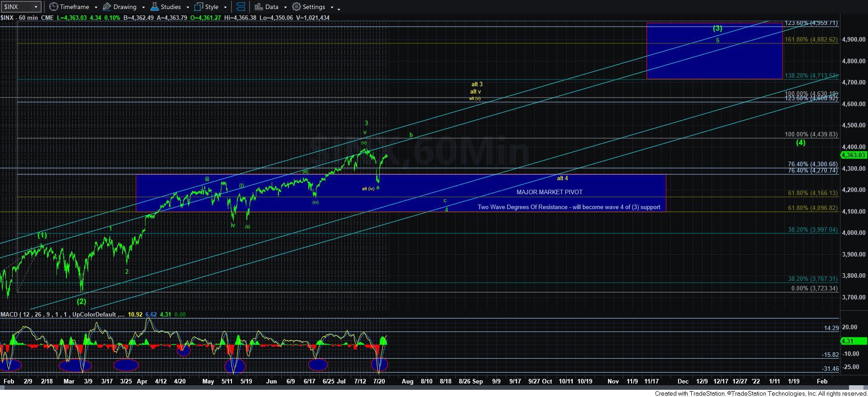Click the green 4,363.03 current price marker
Viewport: 868px width, 397px height.
click(854, 155)
